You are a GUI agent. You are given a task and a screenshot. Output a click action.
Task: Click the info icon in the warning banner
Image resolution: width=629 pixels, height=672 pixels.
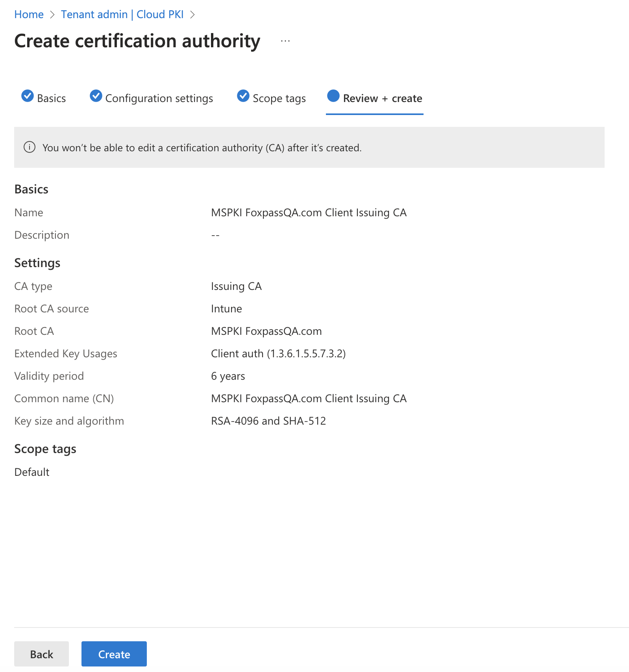30,147
